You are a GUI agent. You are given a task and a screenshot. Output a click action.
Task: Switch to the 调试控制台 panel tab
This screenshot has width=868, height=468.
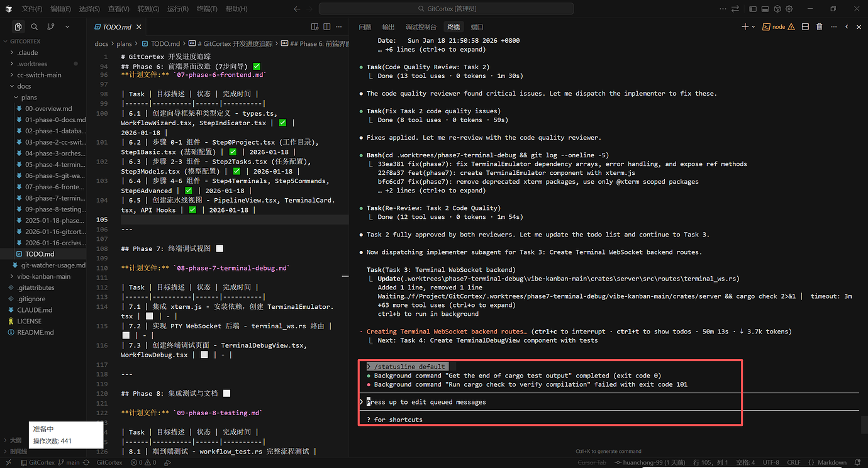click(x=421, y=27)
